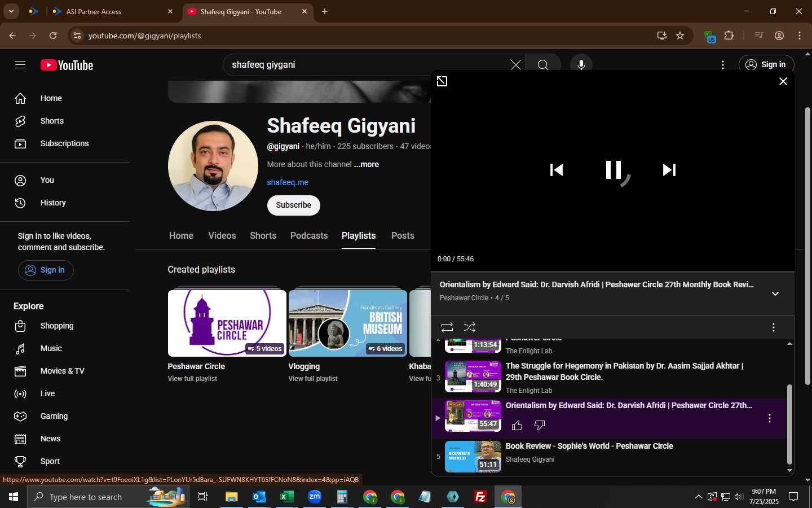Click top-right Sign in button
The image size is (812, 508).
[x=766, y=65]
